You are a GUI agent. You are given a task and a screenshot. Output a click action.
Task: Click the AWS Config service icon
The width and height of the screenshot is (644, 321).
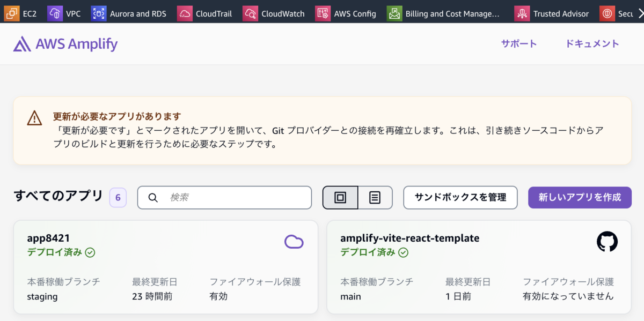tap(323, 13)
